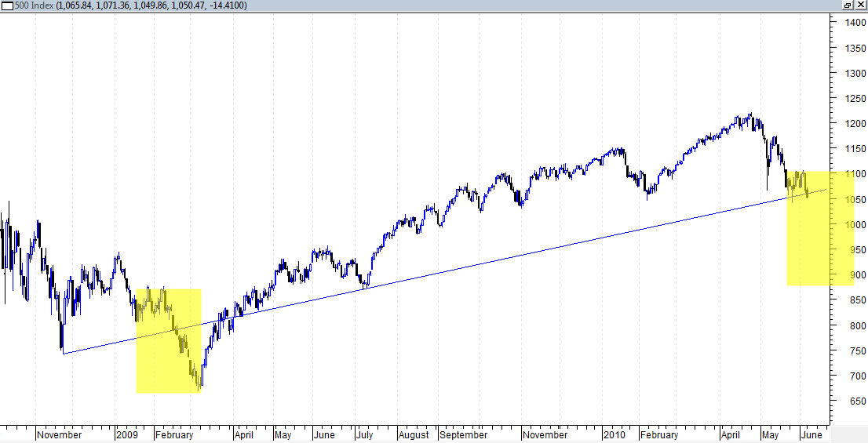
Task: Click the April label between February and May 2009
Action: pyautogui.click(x=244, y=435)
